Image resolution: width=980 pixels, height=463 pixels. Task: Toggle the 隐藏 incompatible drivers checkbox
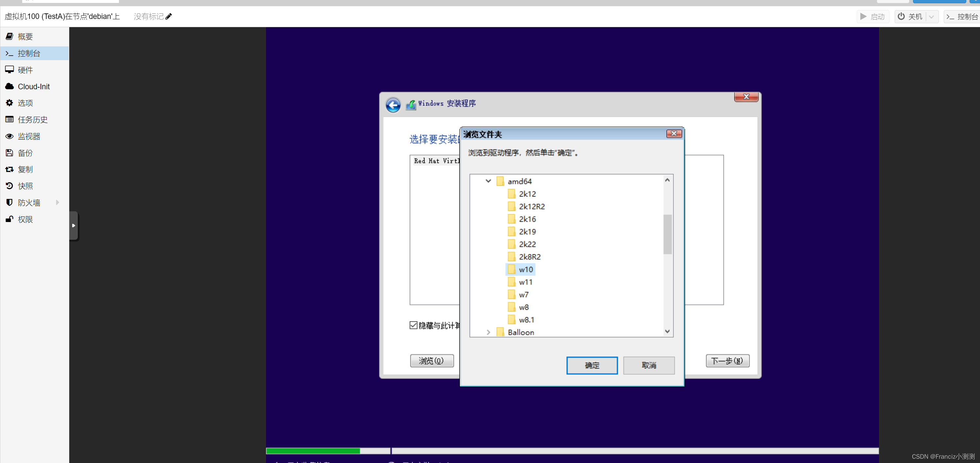[413, 325]
